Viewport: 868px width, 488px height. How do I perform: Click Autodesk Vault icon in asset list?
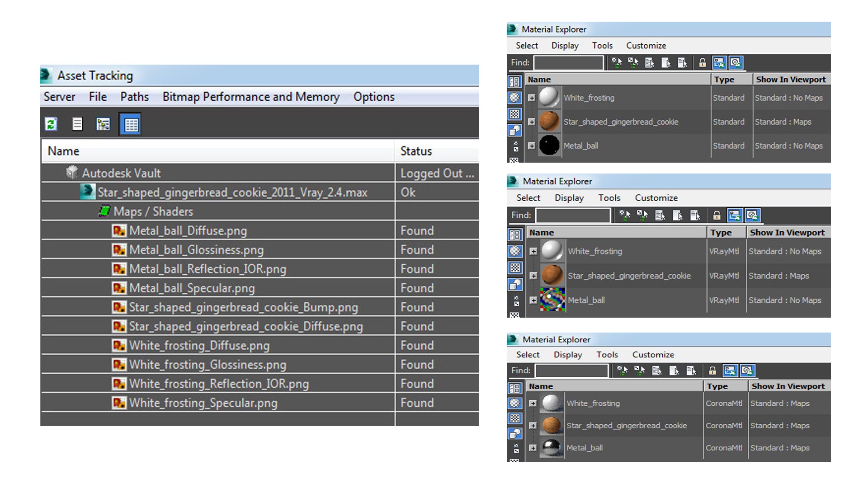coord(72,172)
